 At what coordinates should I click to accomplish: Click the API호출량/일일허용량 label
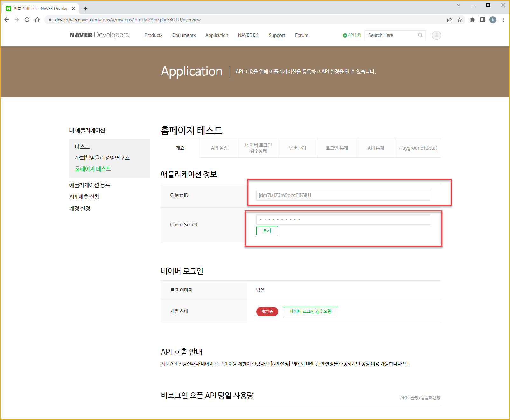pyautogui.click(x=420, y=397)
